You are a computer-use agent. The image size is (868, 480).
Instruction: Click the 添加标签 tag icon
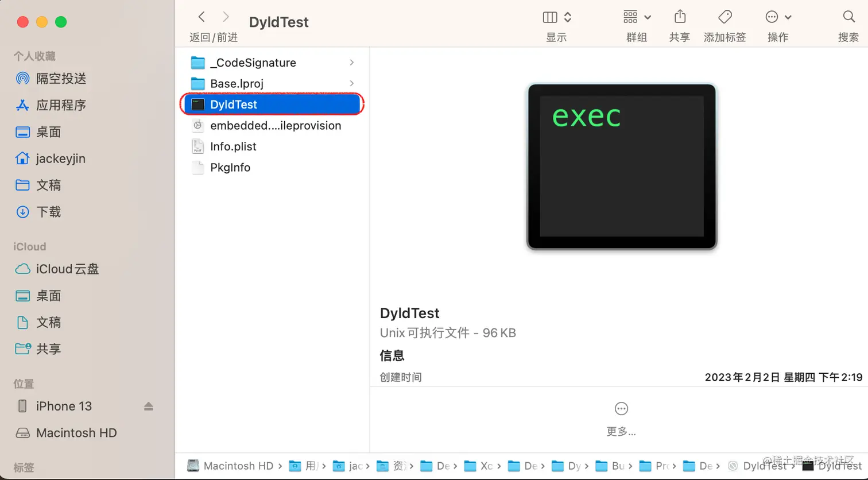[725, 17]
